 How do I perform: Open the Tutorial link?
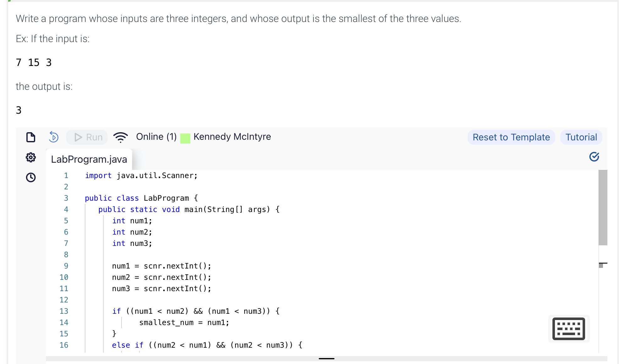pos(581,137)
